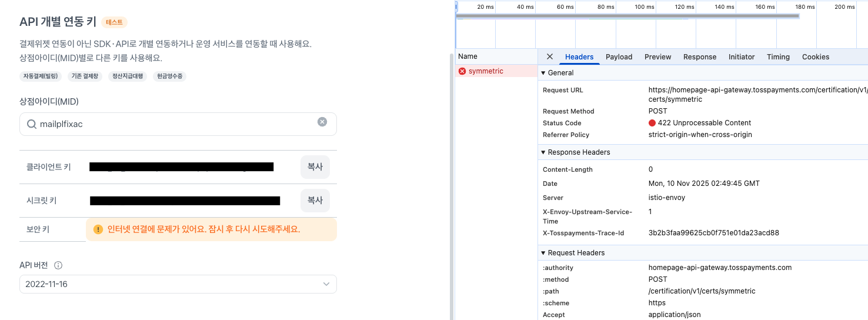Copy the 시크릿 키 with the 복사 button
Viewport: 868px width, 320px height.
pos(315,201)
